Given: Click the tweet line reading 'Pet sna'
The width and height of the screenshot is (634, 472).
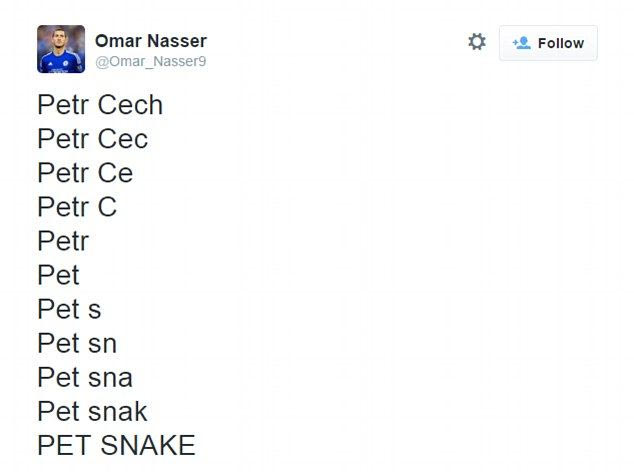Looking at the screenshot, I should [x=85, y=377].
